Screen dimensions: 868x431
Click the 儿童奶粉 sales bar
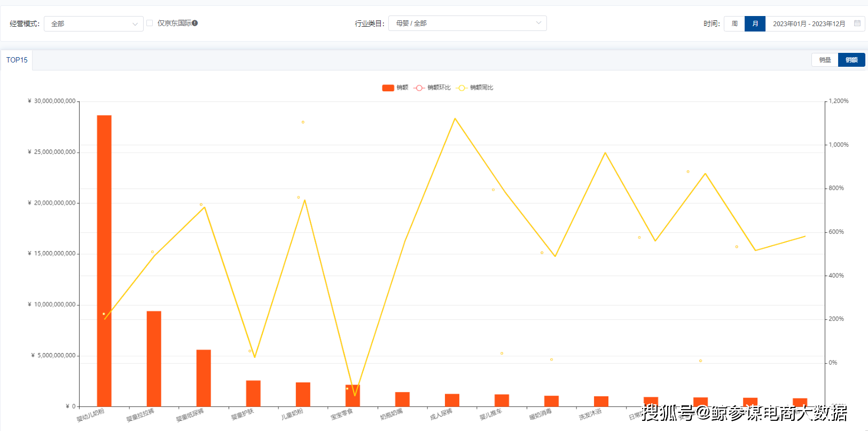[x=303, y=395]
